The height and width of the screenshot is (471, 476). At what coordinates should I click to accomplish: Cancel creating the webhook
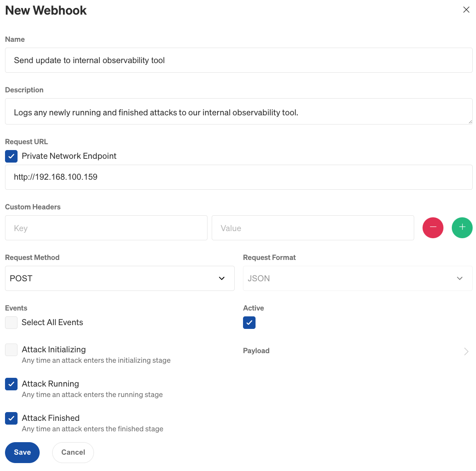[73, 452]
